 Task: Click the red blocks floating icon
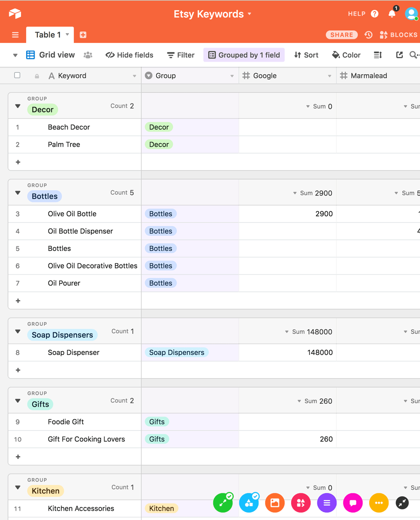click(x=301, y=503)
